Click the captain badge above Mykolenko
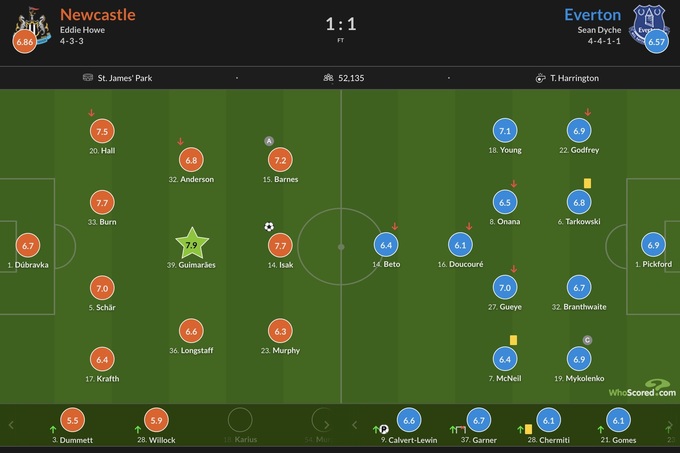 587,340
